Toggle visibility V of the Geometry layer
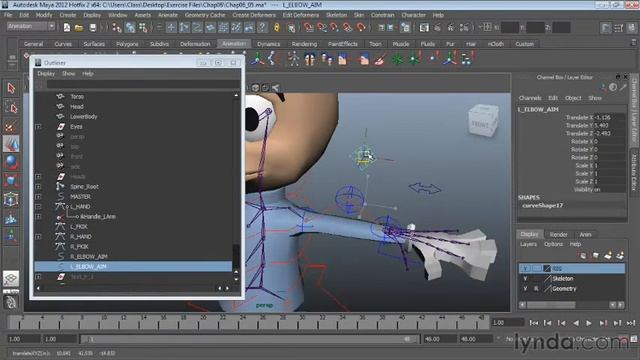The image size is (640, 360). click(526, 289)
